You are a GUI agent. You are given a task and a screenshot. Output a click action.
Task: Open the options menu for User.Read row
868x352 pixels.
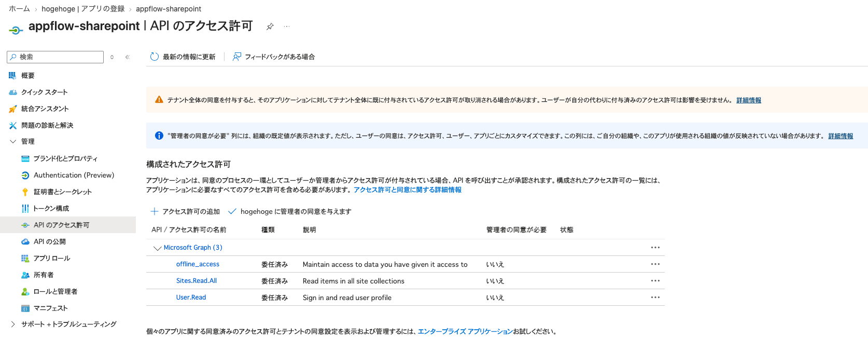click(655, 297)
